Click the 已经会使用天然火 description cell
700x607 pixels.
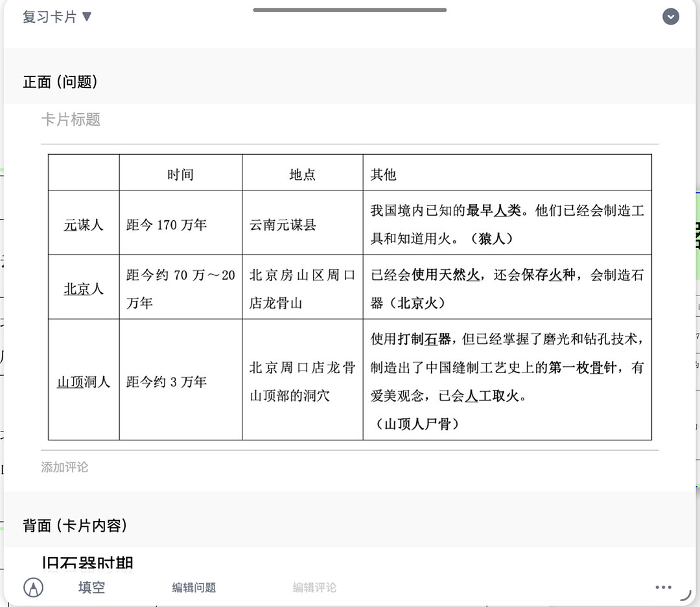[x=507, y=287]
